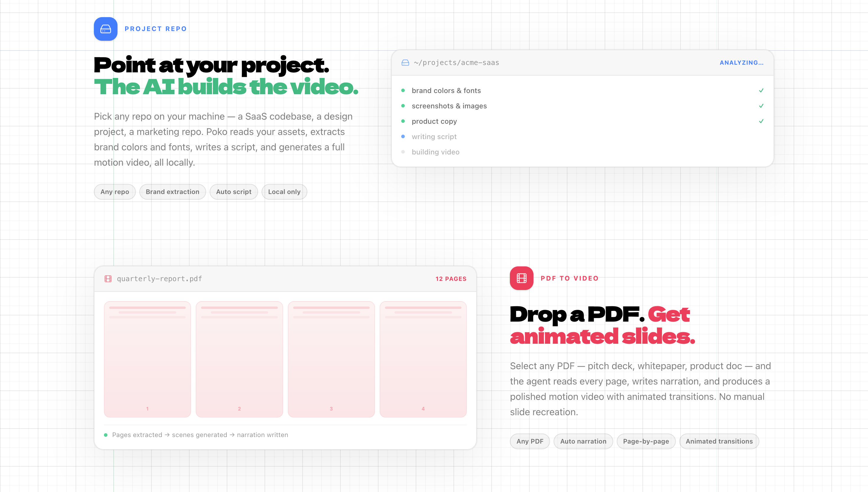Click the drive icon beside ~/projects/acme-saas
This screenshot has height=492, width=868.
(x=405, y=63)
